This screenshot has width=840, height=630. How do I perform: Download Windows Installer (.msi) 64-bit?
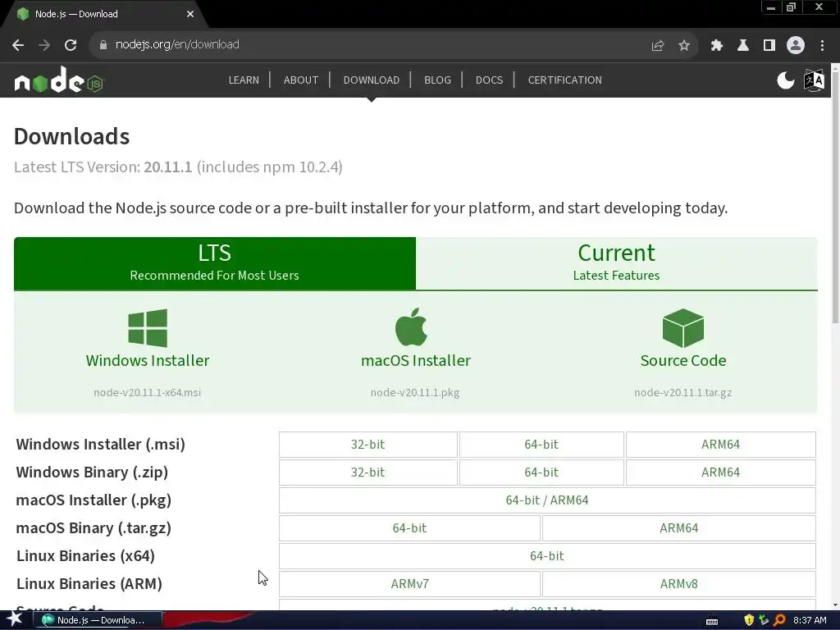541,444
